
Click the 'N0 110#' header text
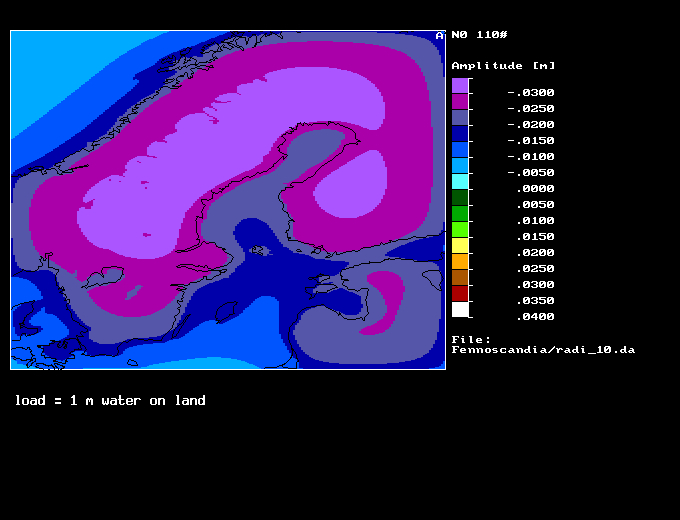coord(479,35)
